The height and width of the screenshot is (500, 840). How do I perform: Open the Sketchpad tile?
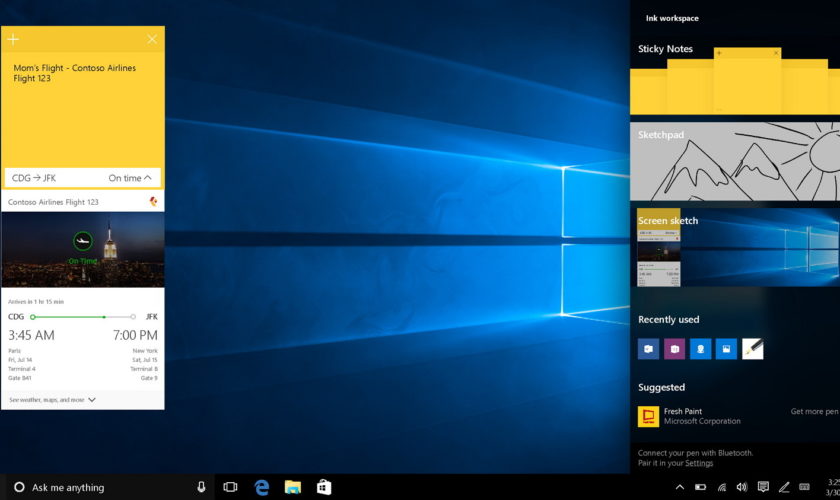(735, 162)
